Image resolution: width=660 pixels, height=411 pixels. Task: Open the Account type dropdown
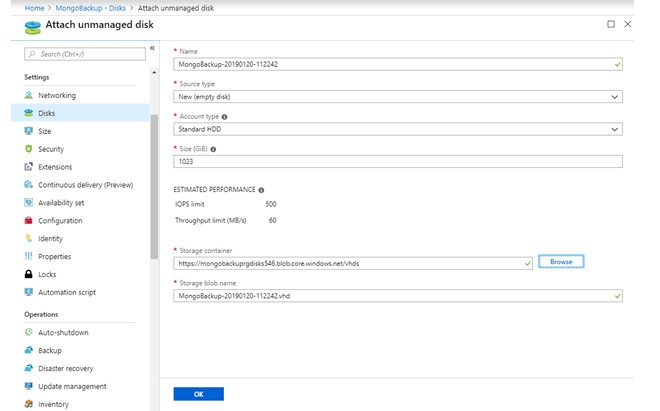coord(398,129)
